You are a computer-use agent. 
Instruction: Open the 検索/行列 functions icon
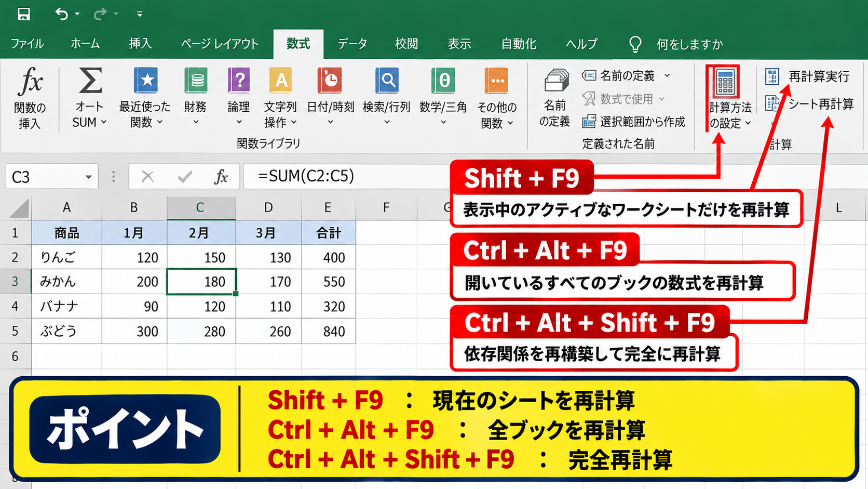(387, 81)
